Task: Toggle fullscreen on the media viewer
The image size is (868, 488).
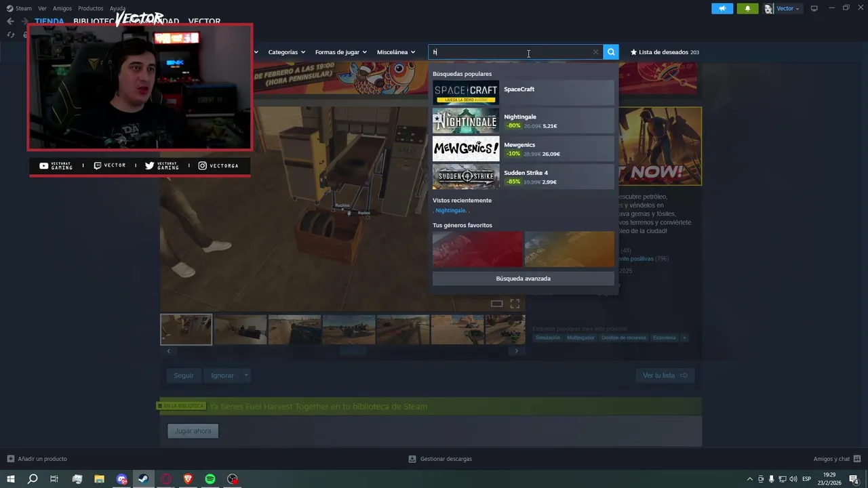Action: [515, 304]
